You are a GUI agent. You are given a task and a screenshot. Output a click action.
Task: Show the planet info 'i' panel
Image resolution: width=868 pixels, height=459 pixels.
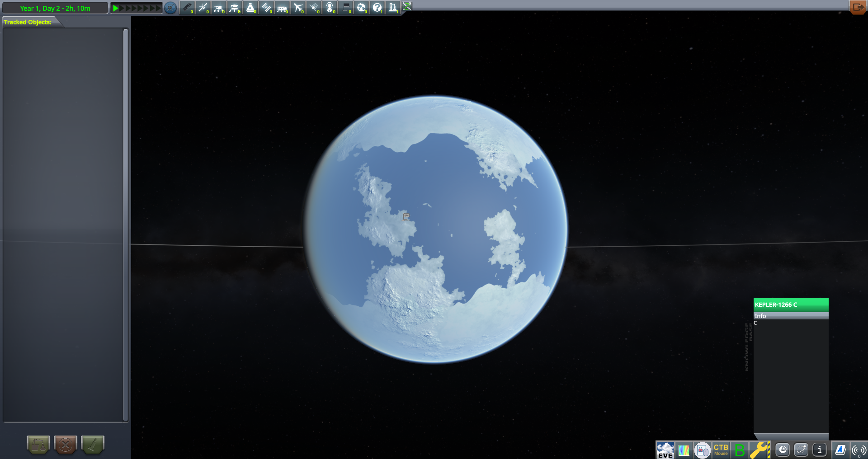[x=820, y=450]
